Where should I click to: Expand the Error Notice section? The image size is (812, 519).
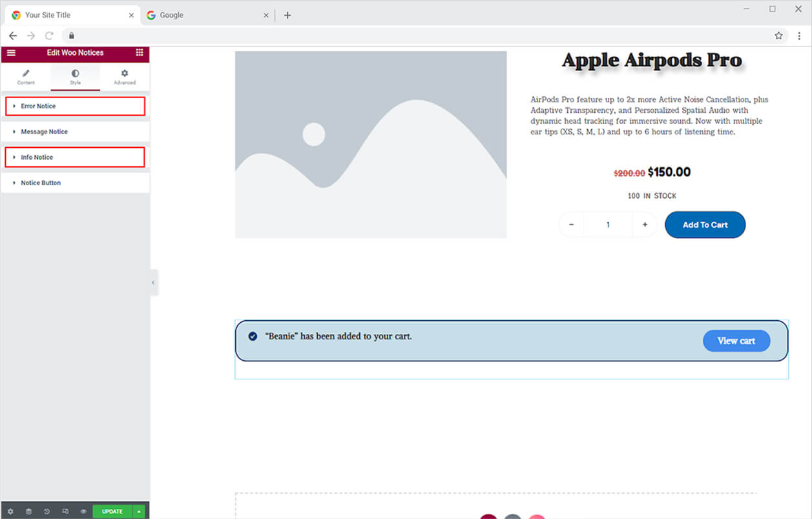click(75, 106)
